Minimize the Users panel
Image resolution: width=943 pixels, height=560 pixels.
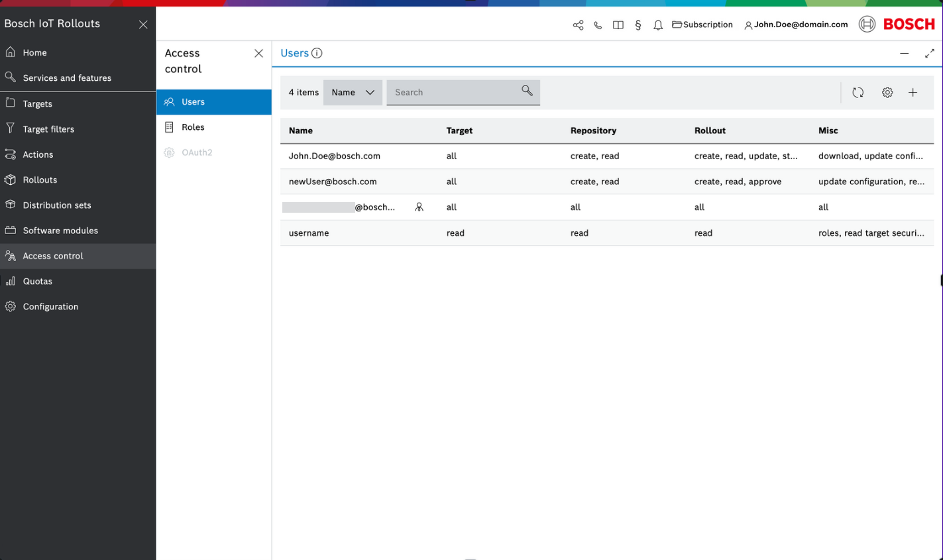point(904,53)
